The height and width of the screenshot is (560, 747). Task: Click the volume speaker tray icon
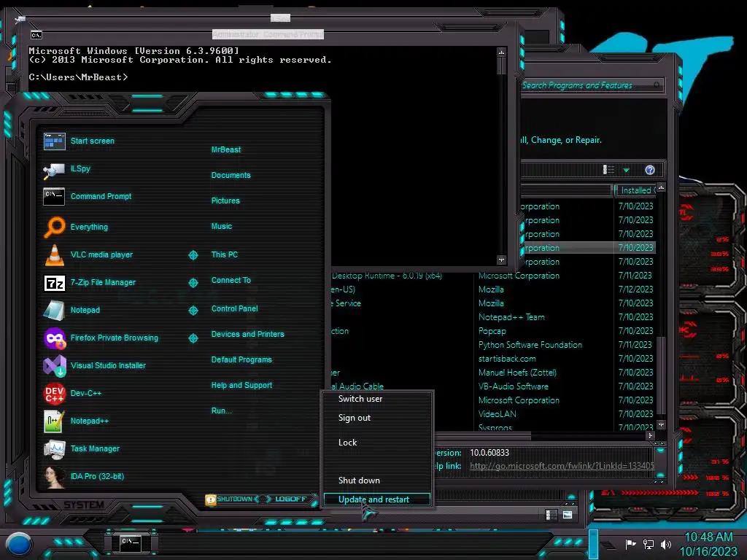[665, 544]
